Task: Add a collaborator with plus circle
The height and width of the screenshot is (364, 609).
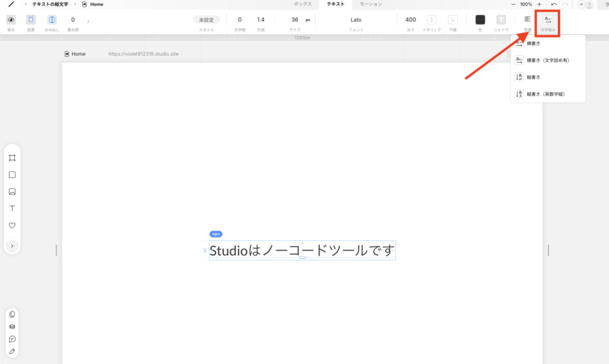Action: (581, 4)
